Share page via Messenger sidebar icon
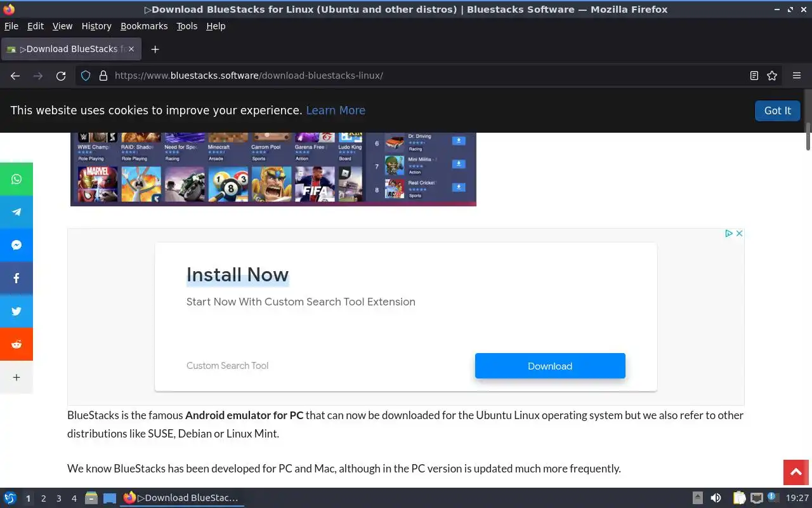Image resolution: width=812 pixels, height=508 pixels. (x=16, y=245)
